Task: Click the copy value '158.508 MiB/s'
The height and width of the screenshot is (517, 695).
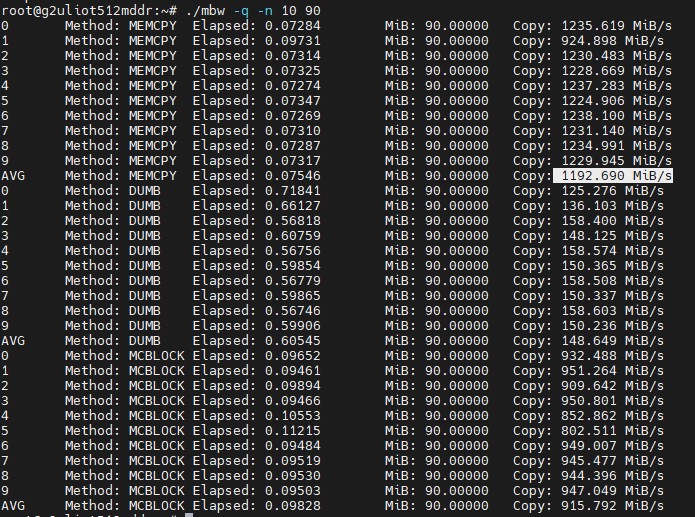Action: 613,281
